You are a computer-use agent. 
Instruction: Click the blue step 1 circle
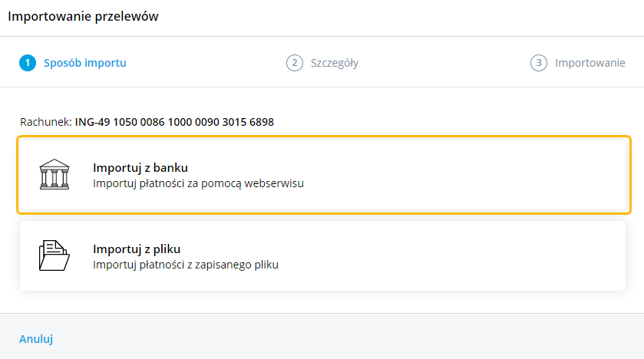28,63
